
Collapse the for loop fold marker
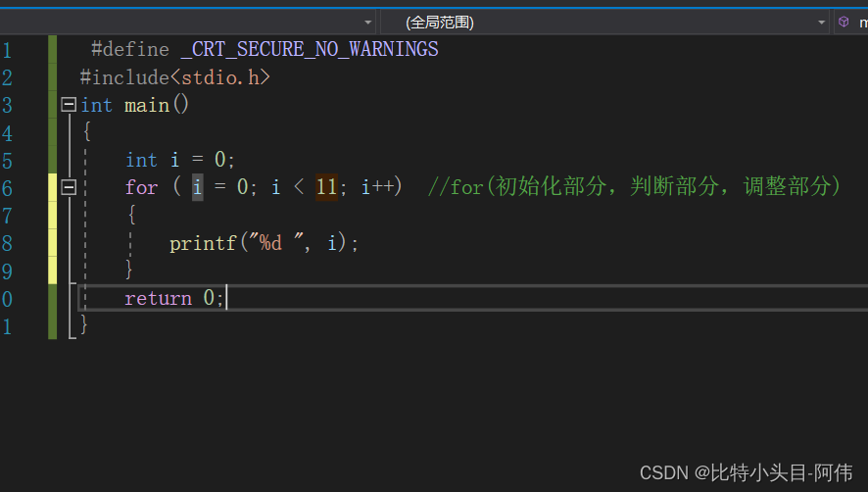[x=69, y=187]
